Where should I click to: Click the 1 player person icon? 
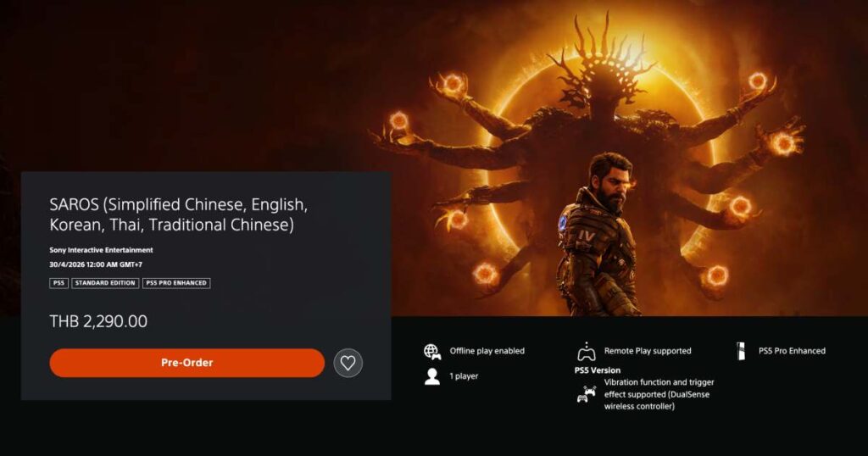tap(432, 376)
